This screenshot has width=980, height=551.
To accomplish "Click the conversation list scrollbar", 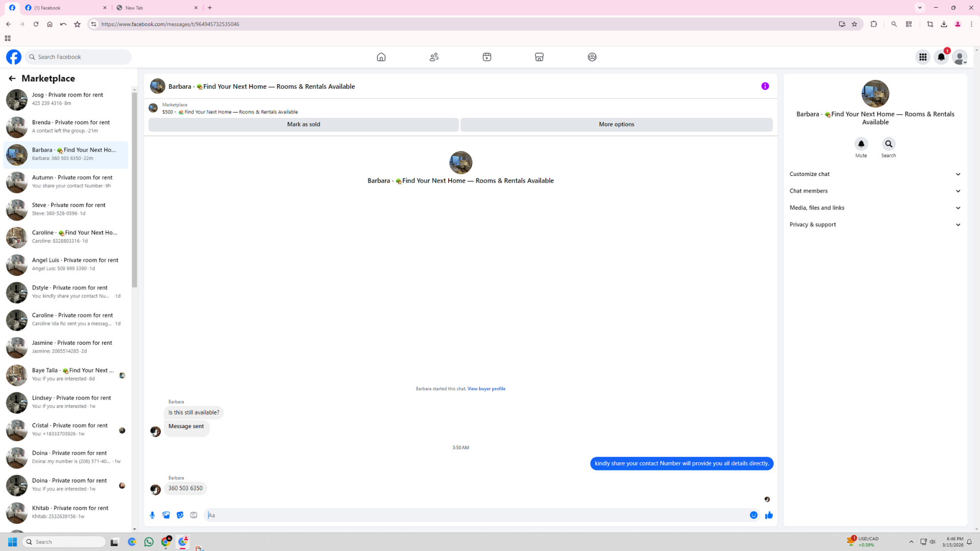I will click(x=134, y=190).
